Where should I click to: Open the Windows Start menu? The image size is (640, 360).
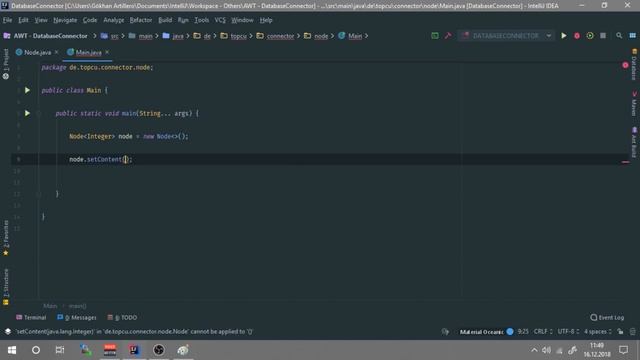(12, 350)
